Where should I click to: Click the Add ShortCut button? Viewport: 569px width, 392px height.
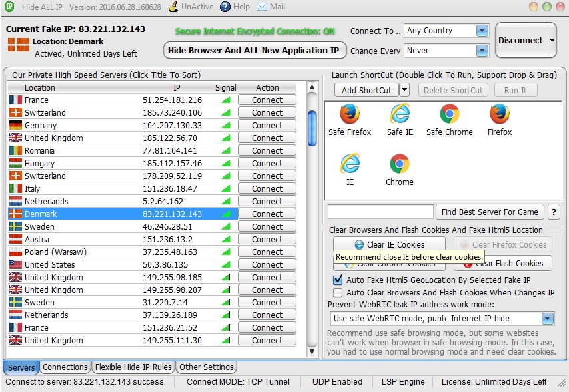click(x=366, y=90)
